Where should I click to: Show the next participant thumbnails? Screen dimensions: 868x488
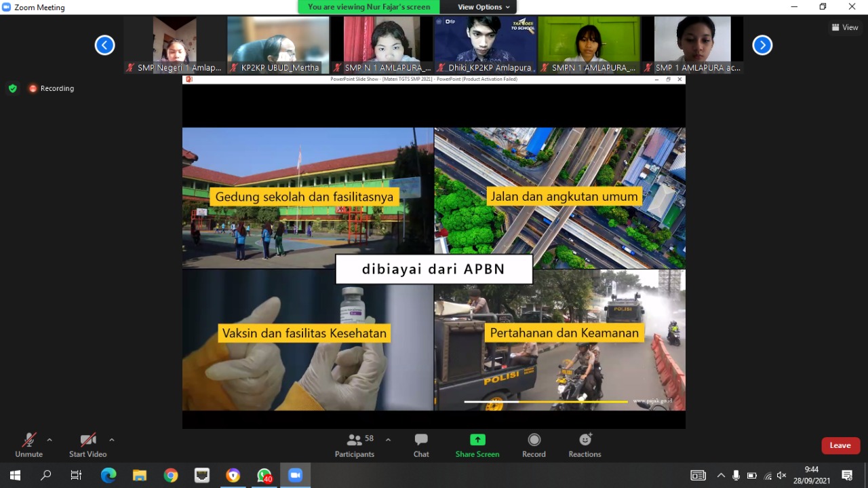click(x=762, y=45)
